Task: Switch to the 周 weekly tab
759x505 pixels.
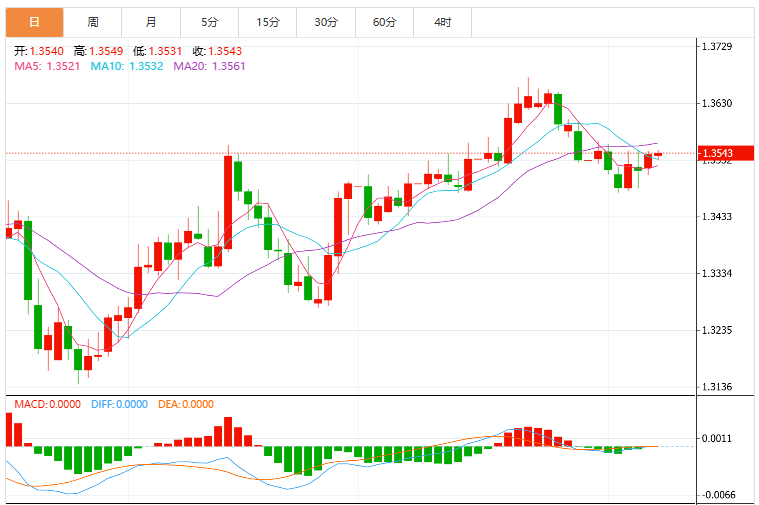Action: [92, 22]
